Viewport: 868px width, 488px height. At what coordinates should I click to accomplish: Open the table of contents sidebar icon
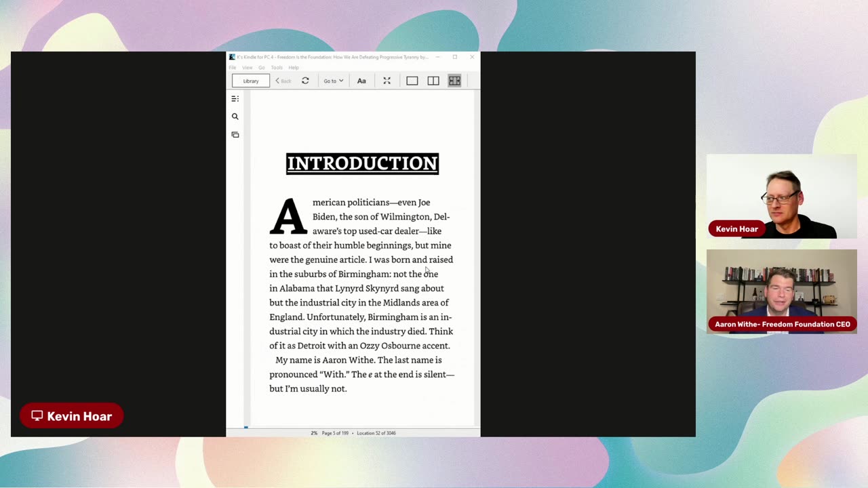(235, 99)
